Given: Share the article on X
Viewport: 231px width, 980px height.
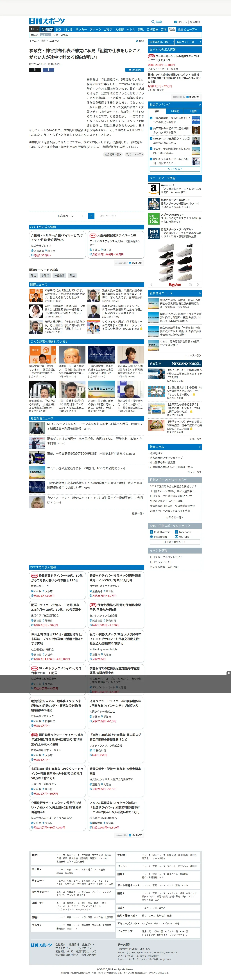Looking at the screenshot, I should (35, 70).
